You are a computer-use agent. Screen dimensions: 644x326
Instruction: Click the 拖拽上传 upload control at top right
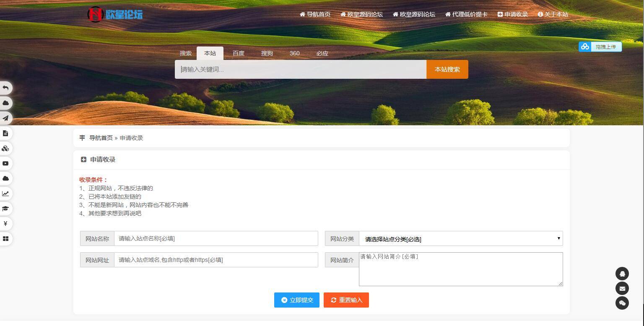[x=600, y=47]
